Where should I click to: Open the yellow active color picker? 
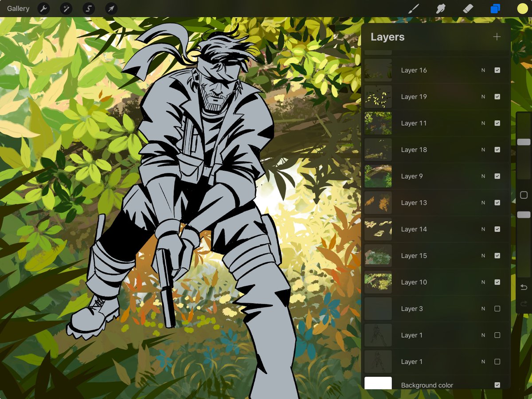(522, 8)
